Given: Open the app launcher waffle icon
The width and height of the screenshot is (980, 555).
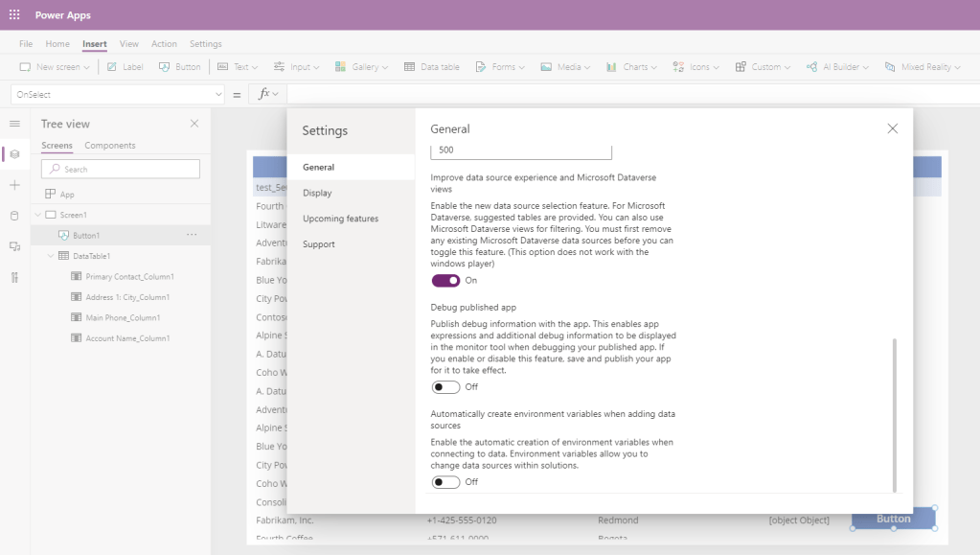Looking at the screenshot, I should click(x=14, y=15).
